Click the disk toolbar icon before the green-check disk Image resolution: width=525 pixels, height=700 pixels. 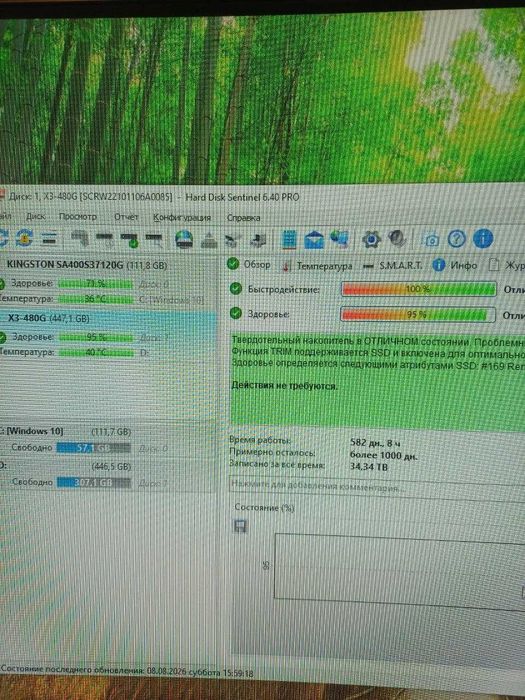click(105, 240)
